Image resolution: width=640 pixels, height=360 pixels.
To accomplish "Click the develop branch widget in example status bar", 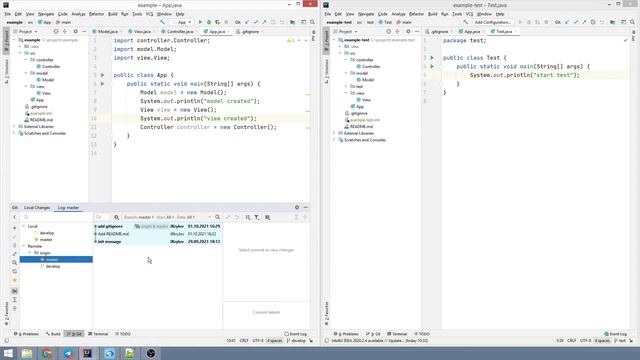I will (x=296, y=340).
